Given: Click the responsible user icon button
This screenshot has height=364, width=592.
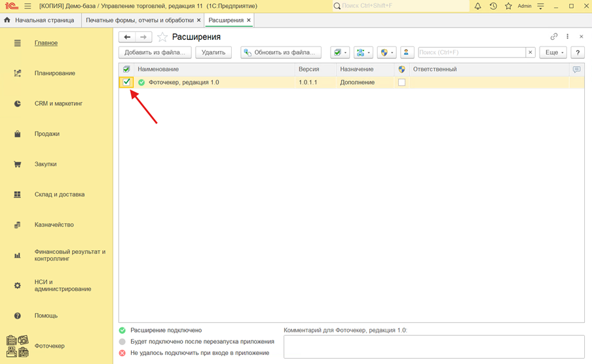Looking at the screenshot, I should (407, 52).
